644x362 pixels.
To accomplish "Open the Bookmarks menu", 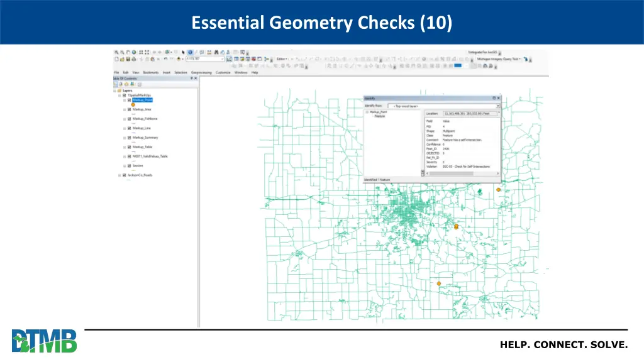I will point(151,73).
